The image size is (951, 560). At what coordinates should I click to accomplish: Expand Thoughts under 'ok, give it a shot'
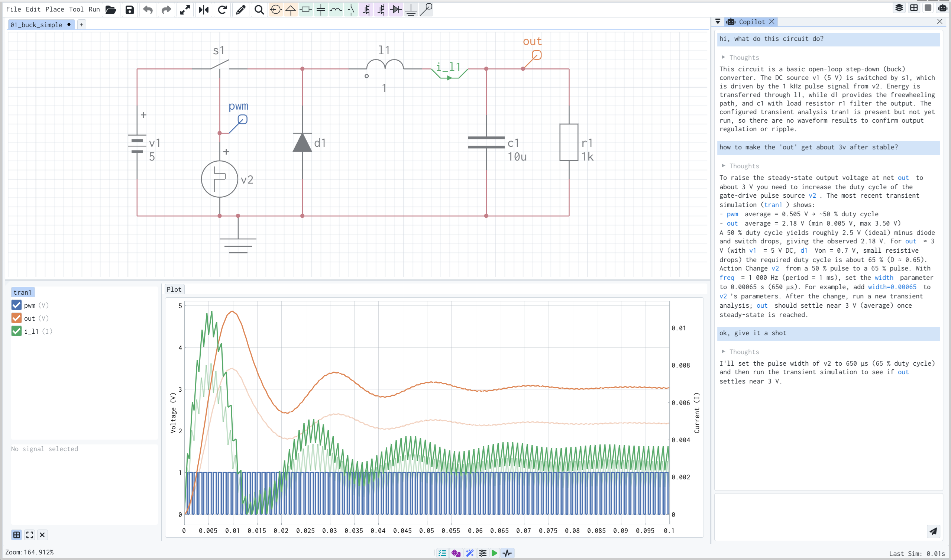click(x=740, y=352)
